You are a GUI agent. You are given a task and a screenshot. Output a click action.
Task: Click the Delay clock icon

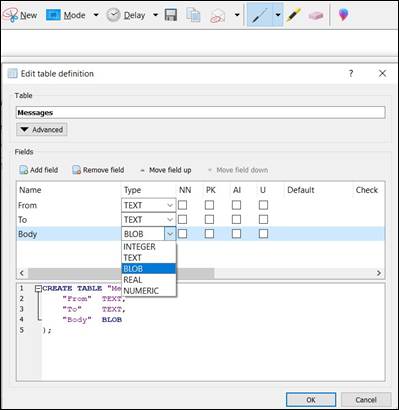click(113, 15)
